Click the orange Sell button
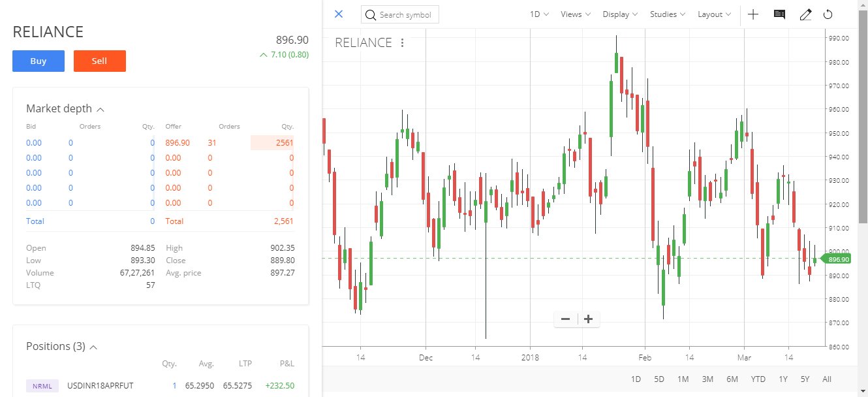The image size is (868, 397). pos(99,61)
